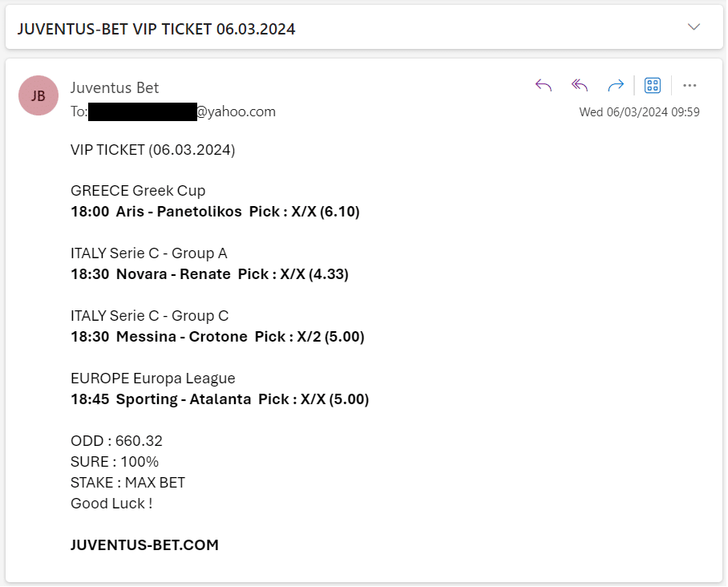Click the Novara - Renate pick line
This screenshot has width=728, height=587.
pos(210,274)
